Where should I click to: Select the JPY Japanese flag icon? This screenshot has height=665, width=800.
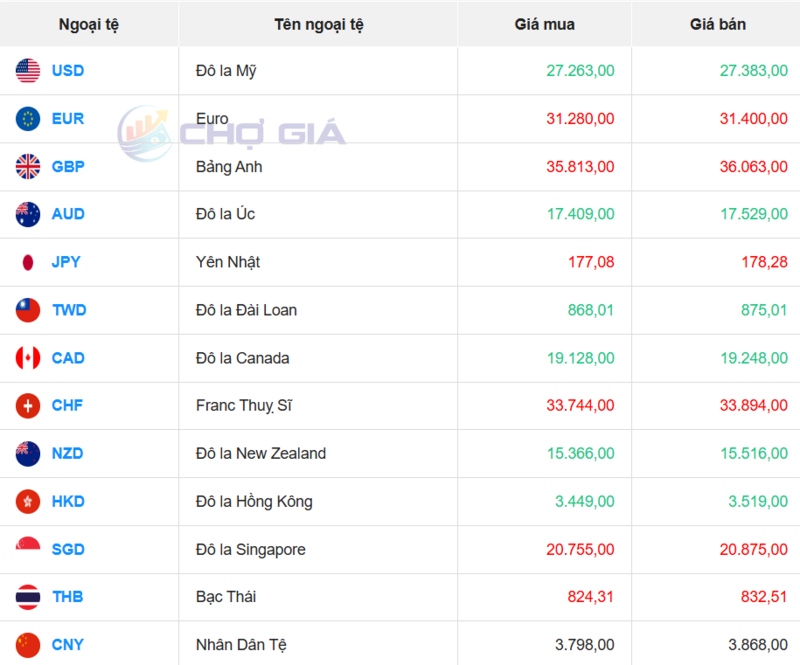[27, 262]
